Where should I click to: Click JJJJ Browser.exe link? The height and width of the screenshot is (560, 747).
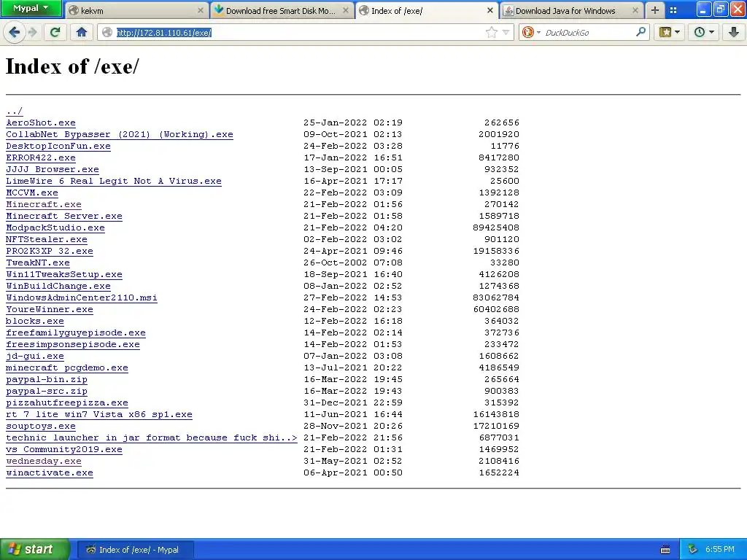click(x=53, y=169)
